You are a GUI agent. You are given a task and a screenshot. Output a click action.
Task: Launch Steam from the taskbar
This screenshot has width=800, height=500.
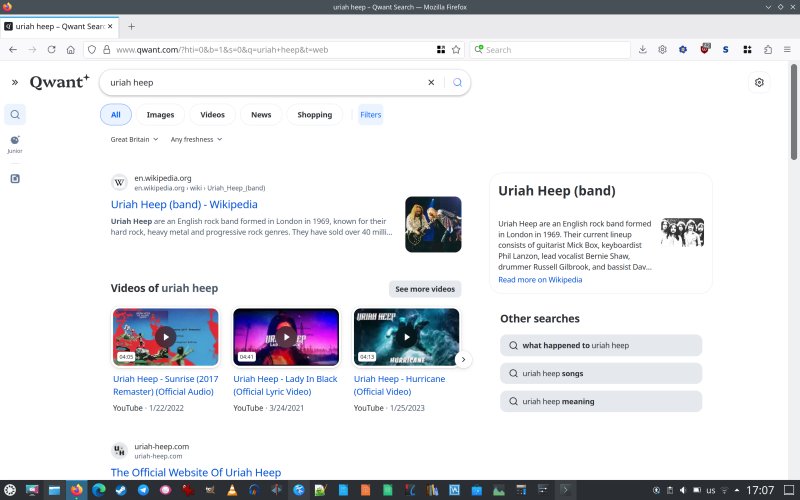[121, 490]
